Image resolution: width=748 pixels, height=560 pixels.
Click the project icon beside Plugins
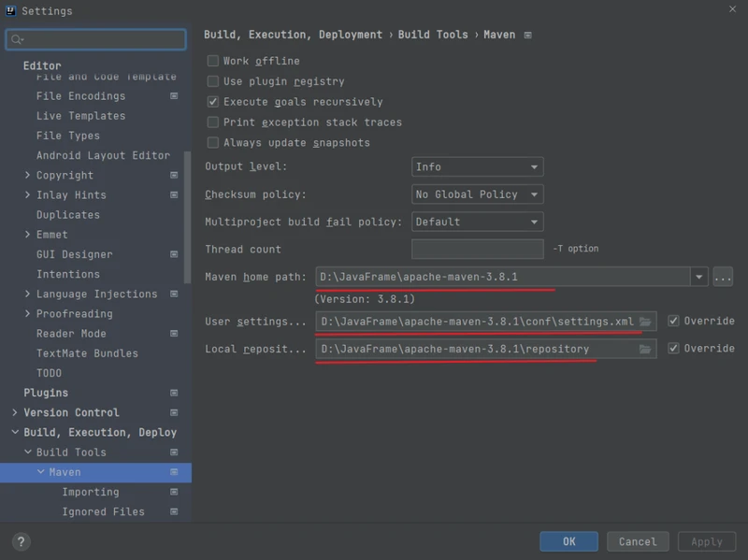[174, 393]
